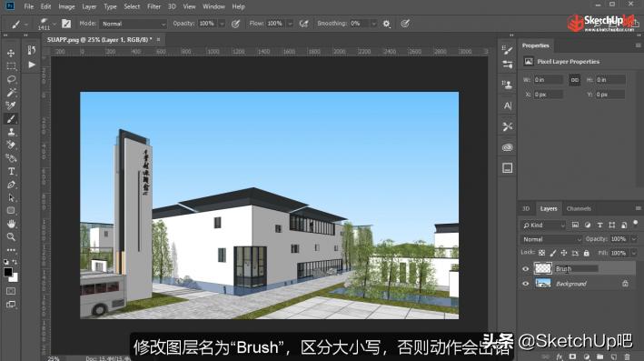The width and height of the screenshot is (644, 361).
Task: Switch to the Channels tab
Action: [x=579, y=208]
